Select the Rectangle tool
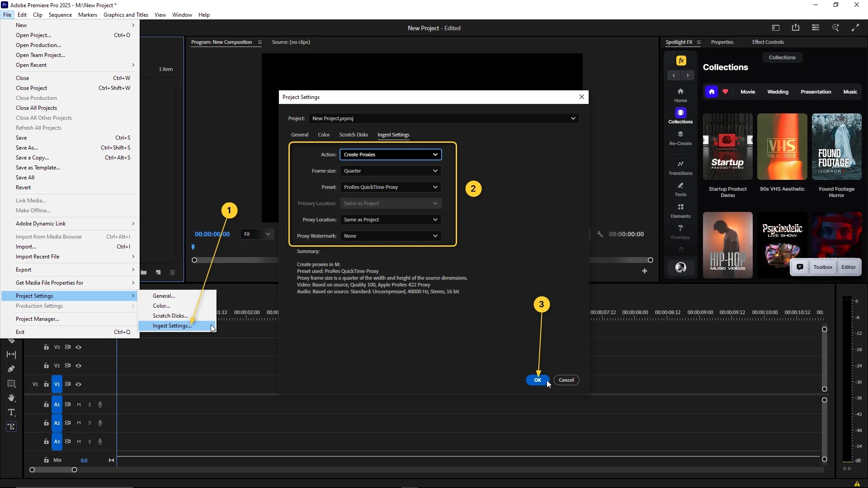 (11, 384)
